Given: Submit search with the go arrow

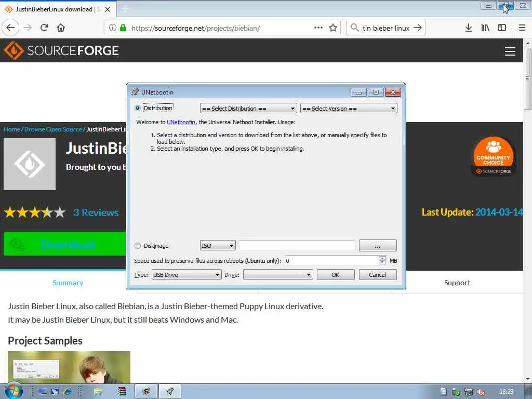Looking at the screenshot, I should point(418,28).
